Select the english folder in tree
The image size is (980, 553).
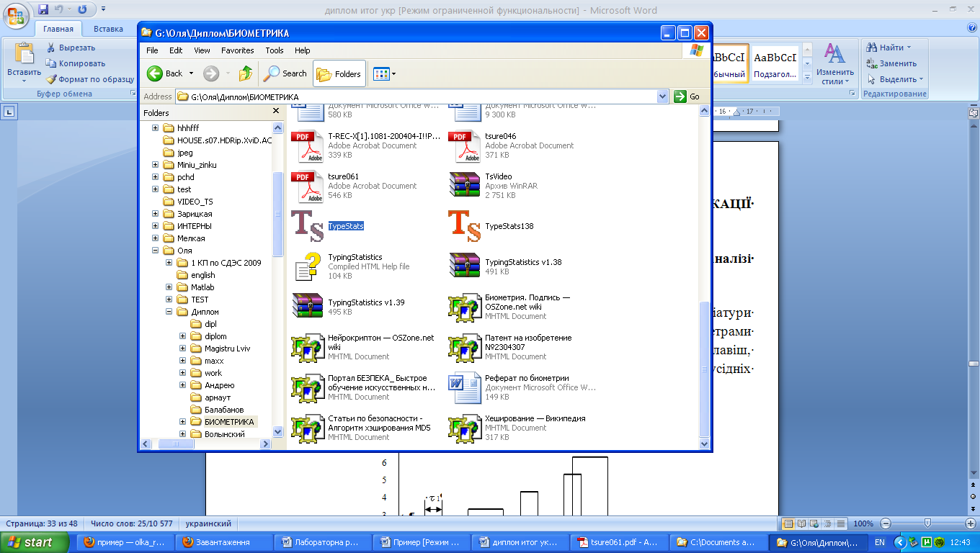point(203,275)
